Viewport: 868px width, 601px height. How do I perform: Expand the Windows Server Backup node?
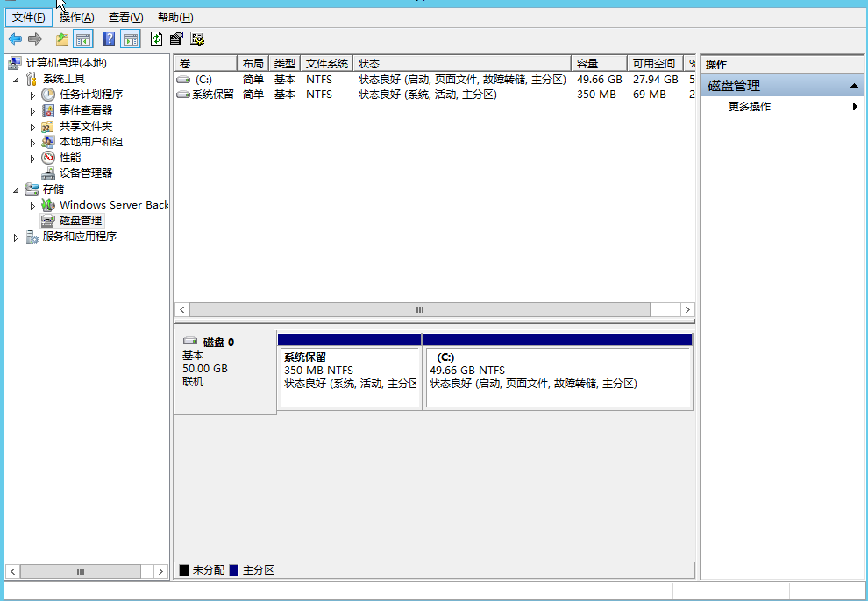(x=32, y=206)
